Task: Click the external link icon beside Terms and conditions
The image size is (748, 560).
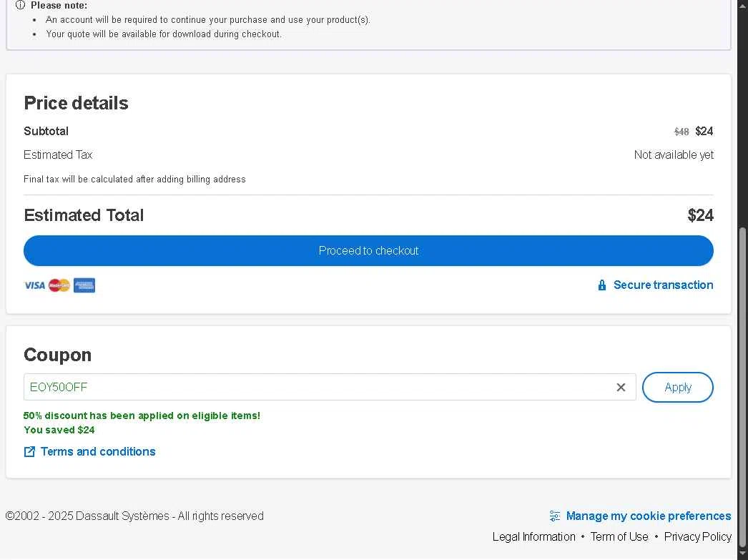Action: click(x=29, y=451)
